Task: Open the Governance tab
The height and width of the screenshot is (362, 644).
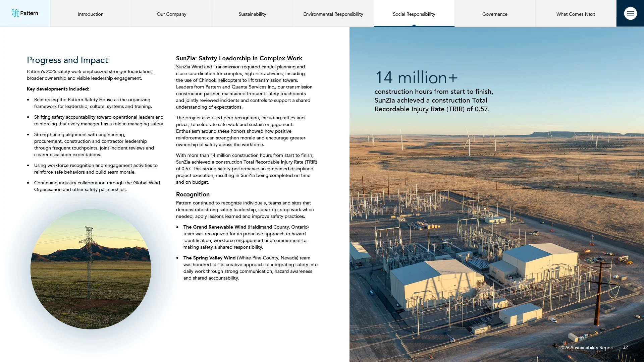Action: point(495,14)
